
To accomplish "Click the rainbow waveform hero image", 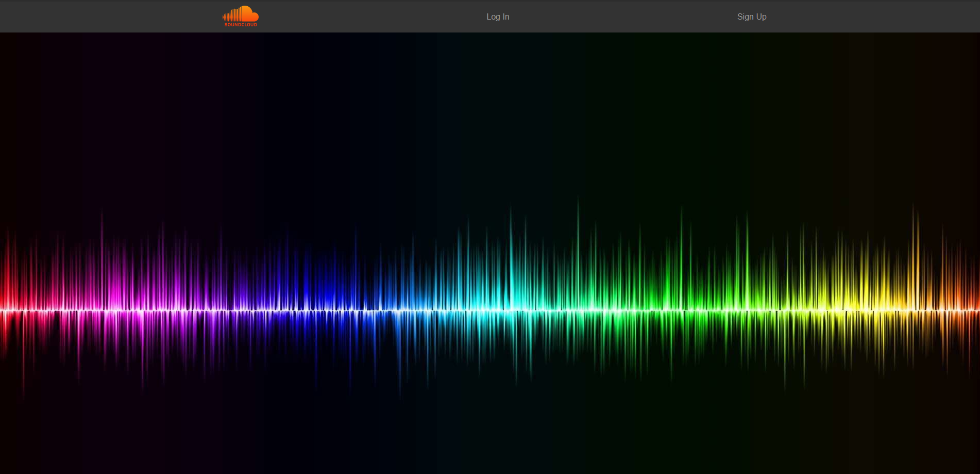I will coord(489,309).
